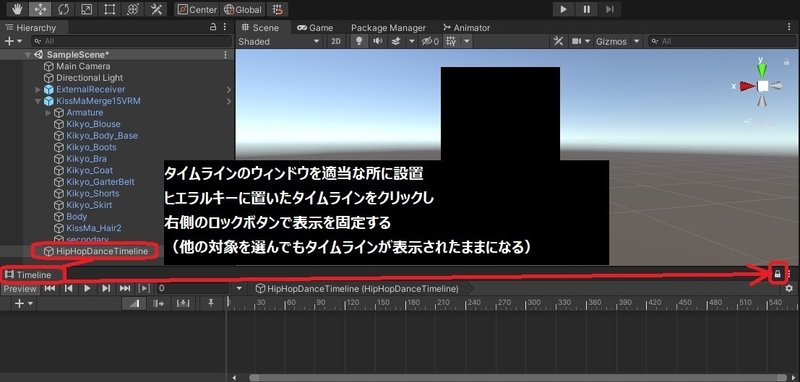Toggle Global handle rotation
This screenshot has width=800, height=382.
pos(243,9)
